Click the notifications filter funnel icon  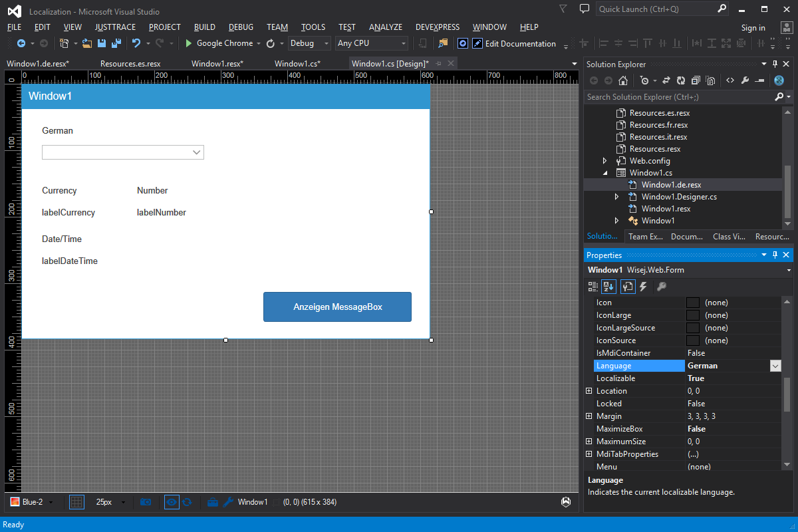click(563, 9)
